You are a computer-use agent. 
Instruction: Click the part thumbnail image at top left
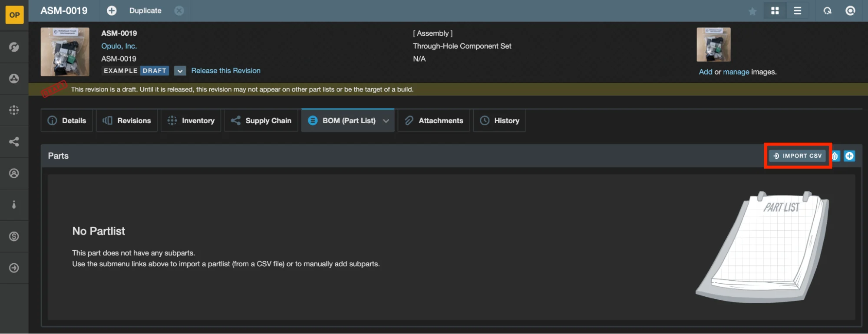pos(65,52)
